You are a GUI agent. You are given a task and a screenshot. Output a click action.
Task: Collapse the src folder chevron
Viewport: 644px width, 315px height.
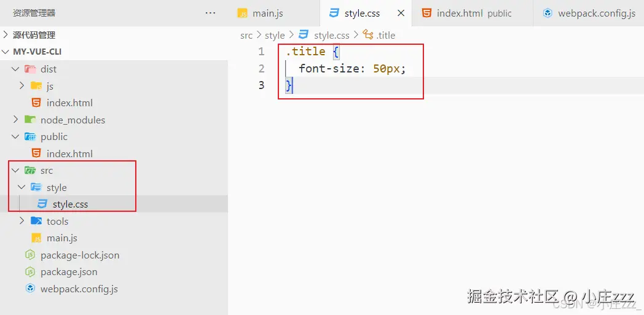click(15, 170)
